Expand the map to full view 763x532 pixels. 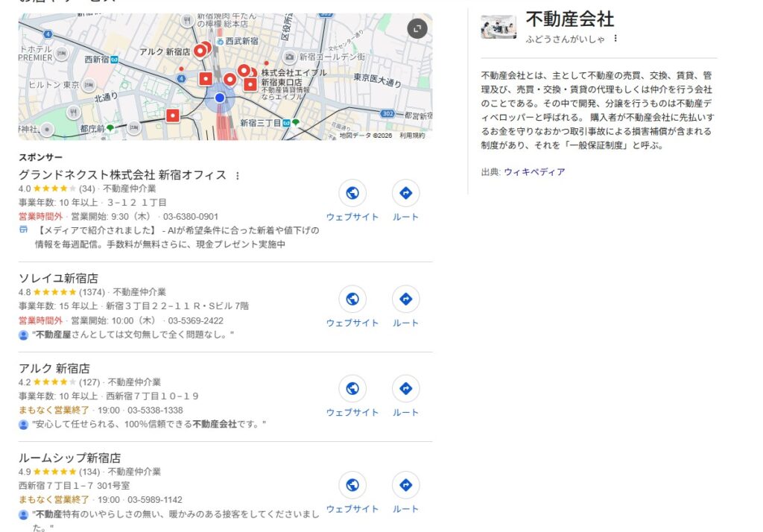(417, 28)
